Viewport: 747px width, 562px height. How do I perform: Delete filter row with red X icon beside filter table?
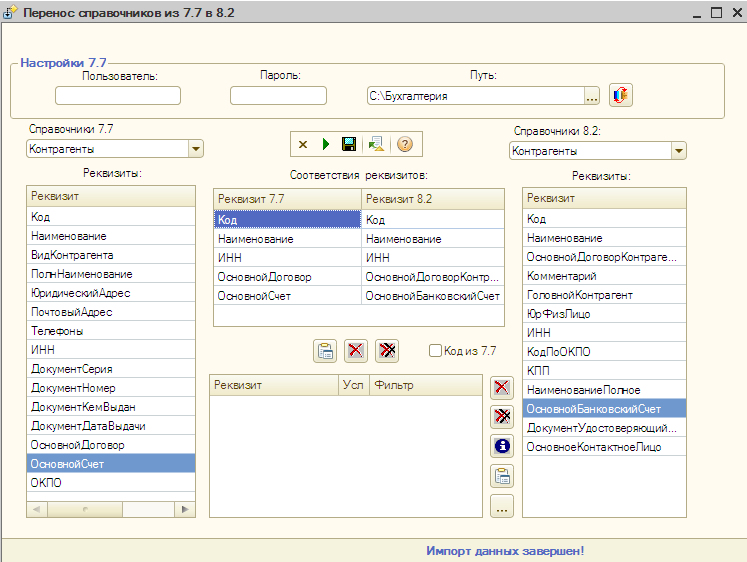[x=502, y=388]
